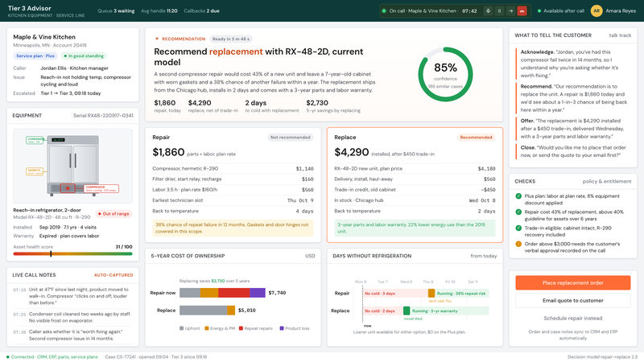Open the talk track link

coord(620,35)
